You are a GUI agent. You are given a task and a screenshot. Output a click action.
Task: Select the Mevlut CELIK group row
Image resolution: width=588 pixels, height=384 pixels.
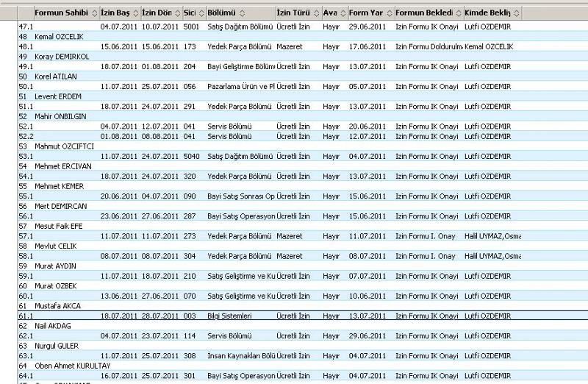303,246
